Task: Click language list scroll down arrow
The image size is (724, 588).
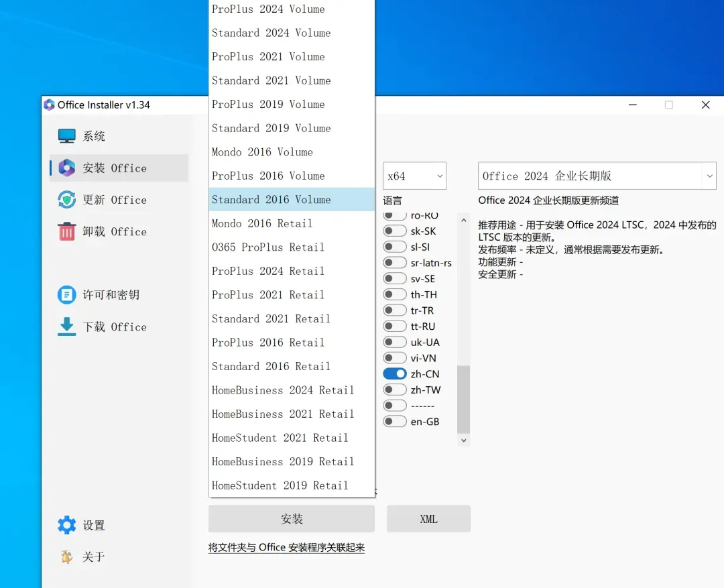Action: [x=464, y=440]
